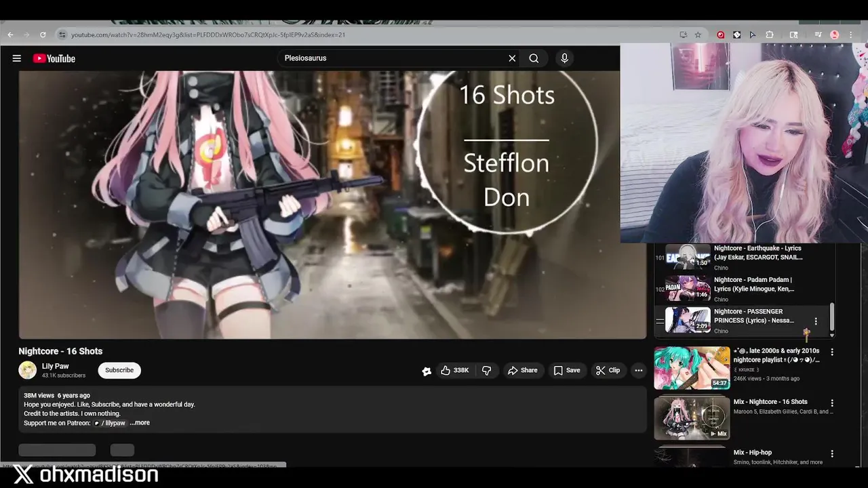Open the Chrome profile avatar

pos(835,35)
